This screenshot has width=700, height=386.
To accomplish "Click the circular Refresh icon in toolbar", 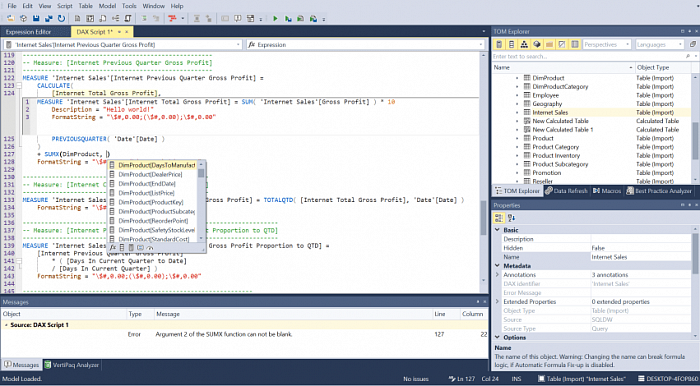I will coord(61,19).
